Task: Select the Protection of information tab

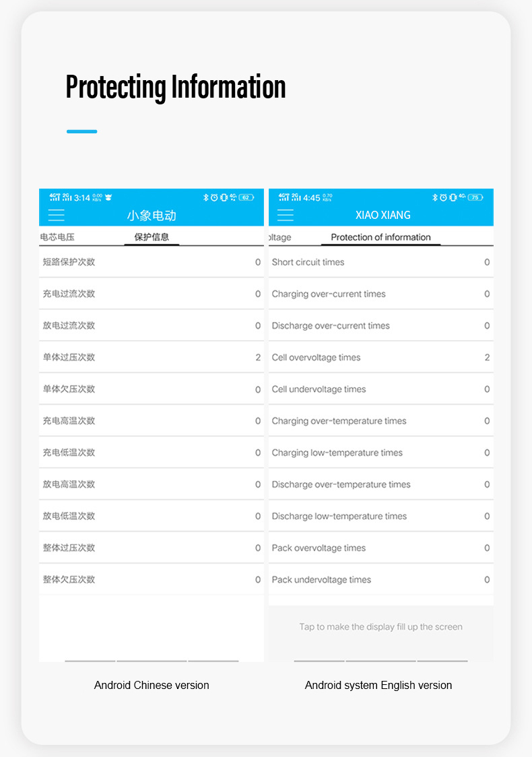Action: pos(380,237)
